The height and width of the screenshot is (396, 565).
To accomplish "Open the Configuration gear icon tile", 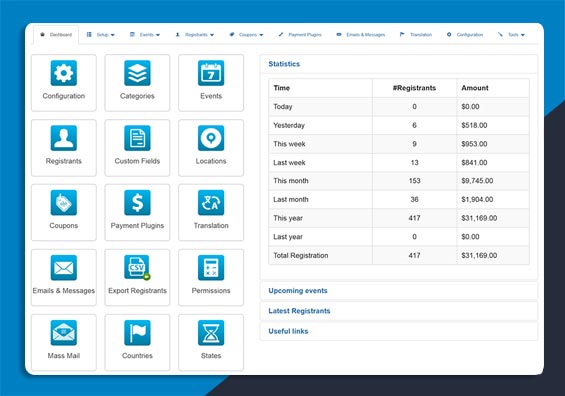I will tap(63, 73).
